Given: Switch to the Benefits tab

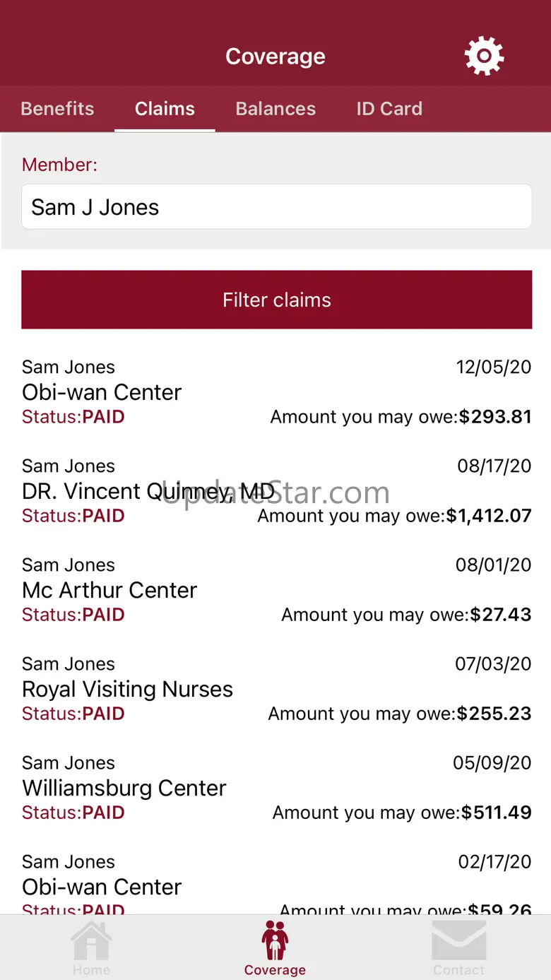Looking at the screenshot, I should pyautogui.click(x=57, y=109).
